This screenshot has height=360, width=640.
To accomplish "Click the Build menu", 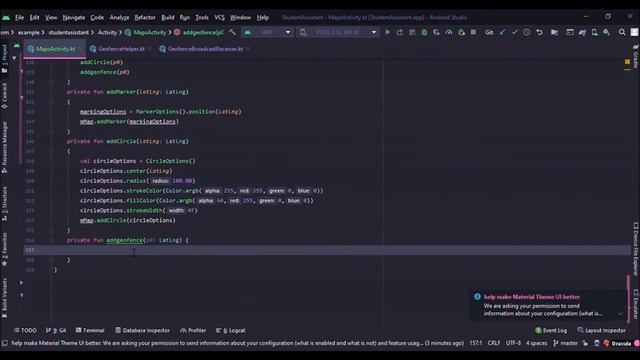I will [x=167, y=18].
